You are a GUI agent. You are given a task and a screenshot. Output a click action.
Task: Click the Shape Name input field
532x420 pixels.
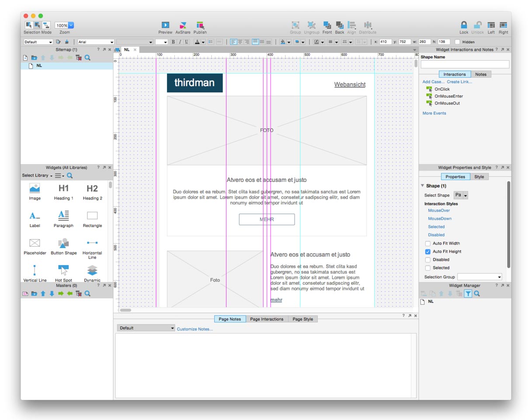pos(465,65)
